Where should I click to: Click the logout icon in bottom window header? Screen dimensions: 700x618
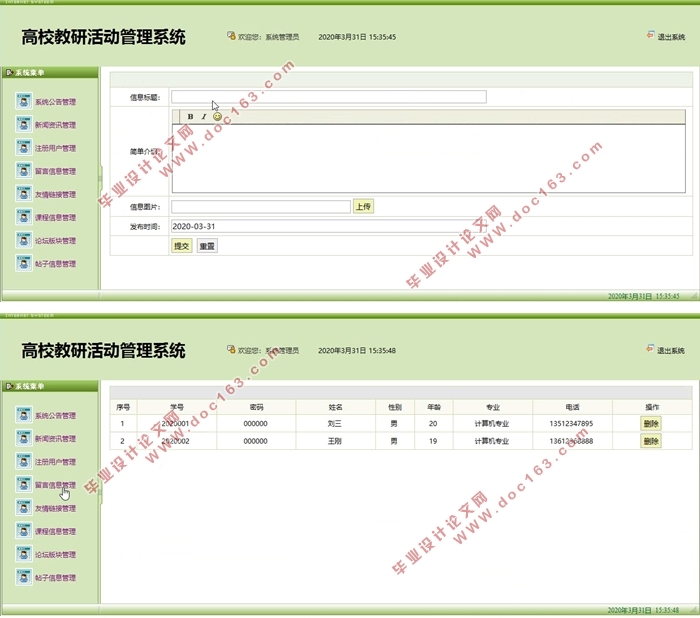(650, 349)
